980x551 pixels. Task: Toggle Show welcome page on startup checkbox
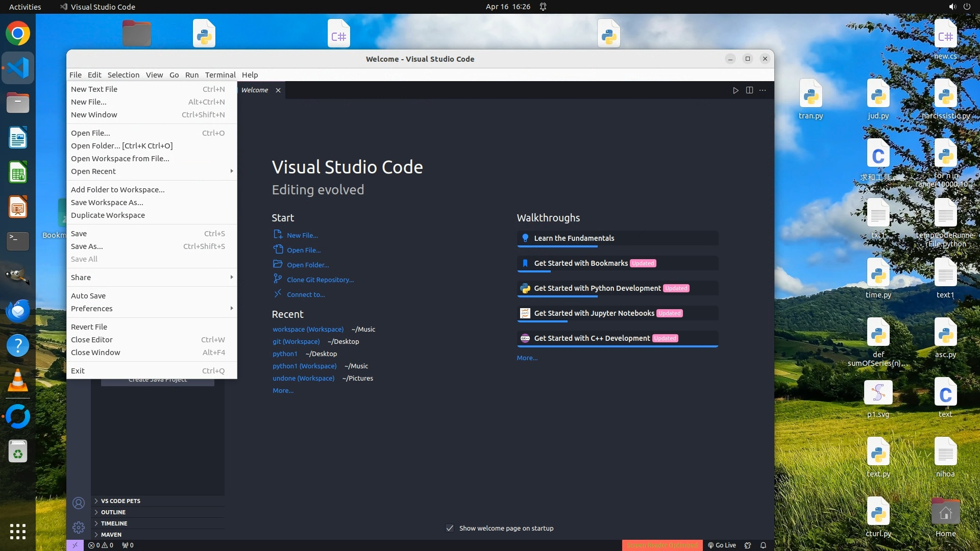(450, 528)
